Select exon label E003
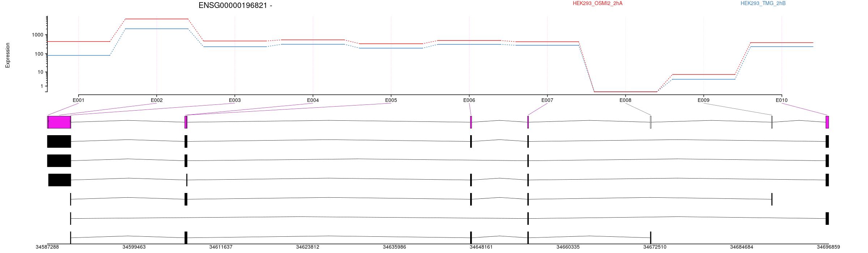Viewport: 868px width, 253px height. pos(235,100)
